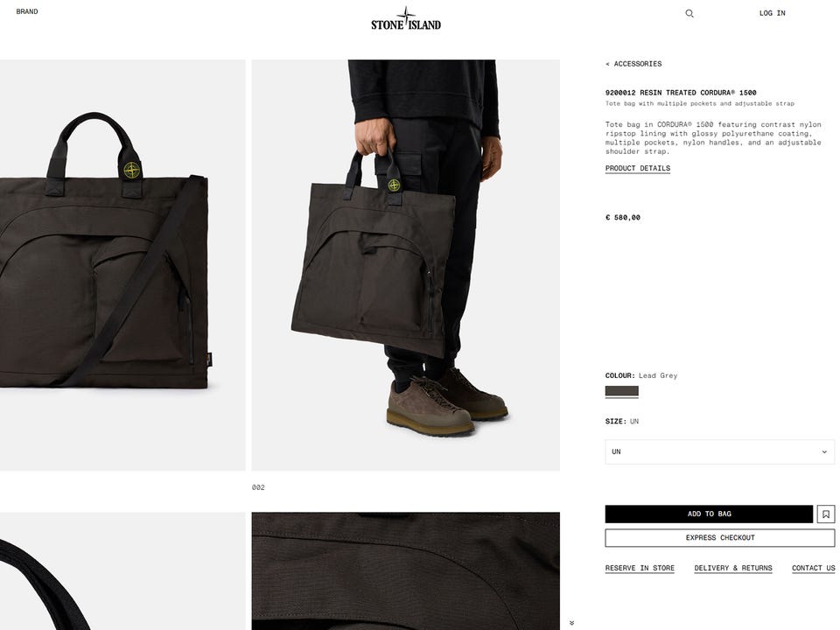Image resolution: width=840 pixels, height=630 pixels.
Task: View the model holding tote bag image
Action: tap(405, 265)
